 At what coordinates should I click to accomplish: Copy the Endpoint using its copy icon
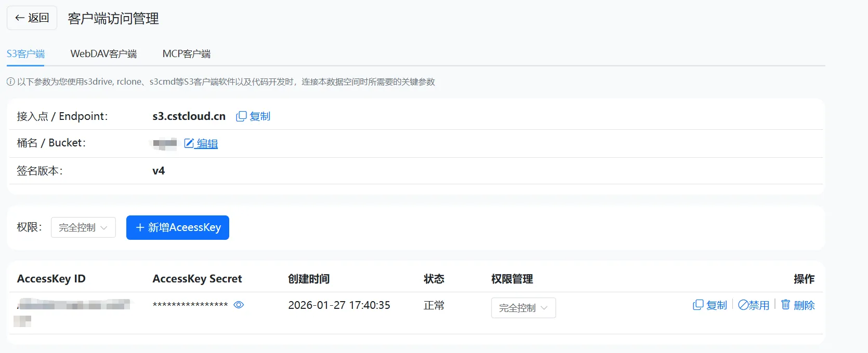pyautogui.click(x=241, y=116)
